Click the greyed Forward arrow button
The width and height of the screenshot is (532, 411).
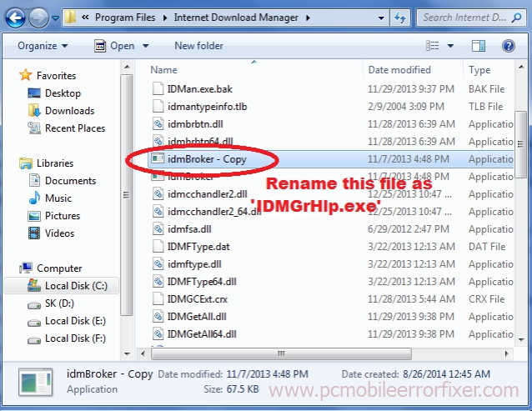[38, 18]
